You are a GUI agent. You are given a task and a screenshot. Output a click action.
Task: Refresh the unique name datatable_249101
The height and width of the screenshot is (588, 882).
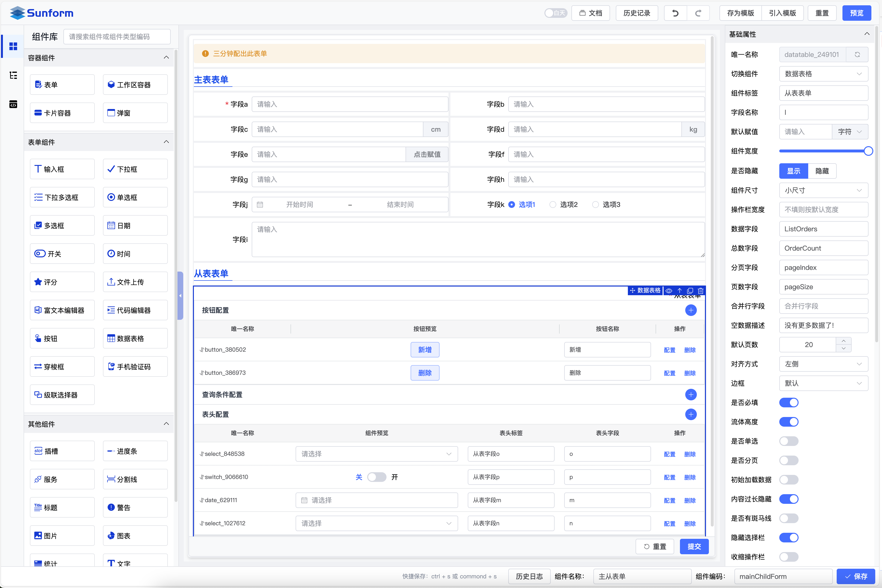pyautogui.click(x=857, y=55)
